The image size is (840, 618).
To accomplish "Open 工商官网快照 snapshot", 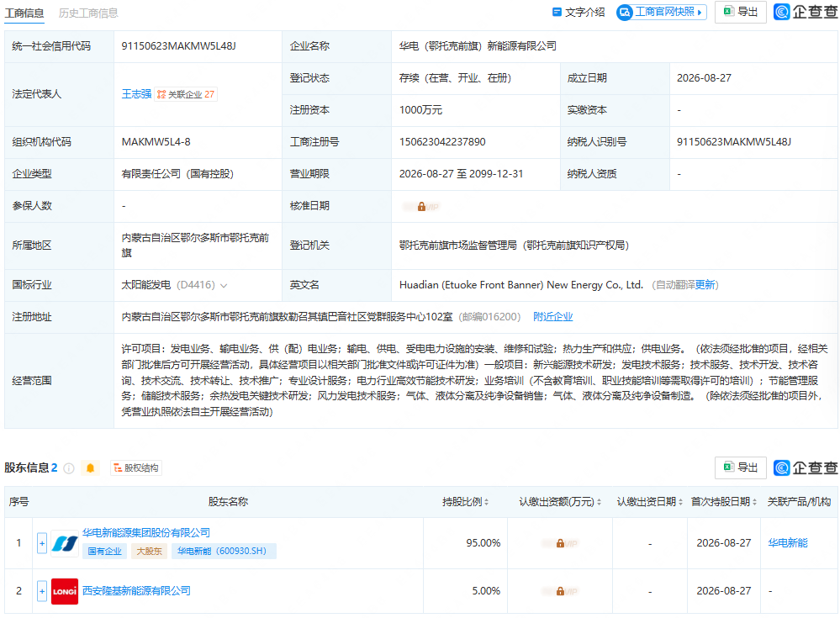I will (662, 12).
